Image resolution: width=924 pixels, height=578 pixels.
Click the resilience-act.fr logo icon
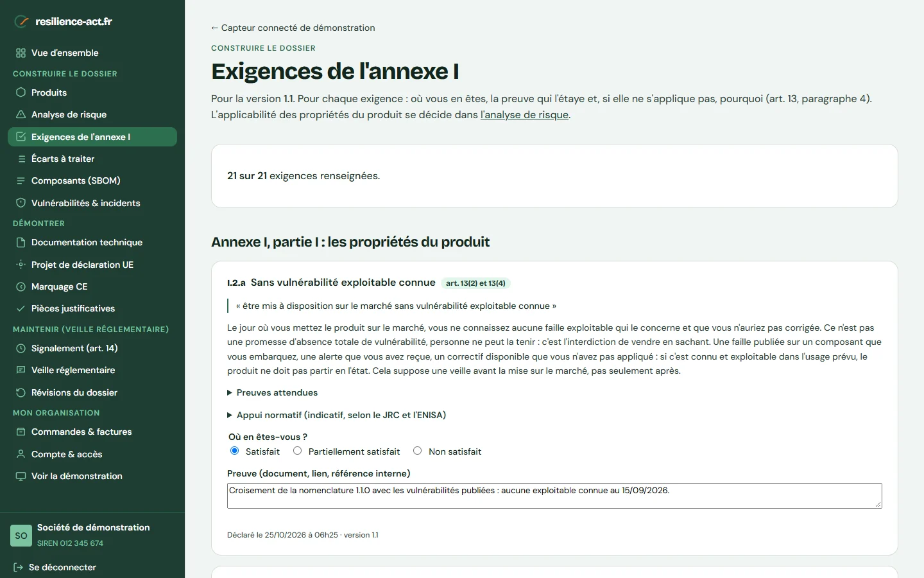point(22,21)
